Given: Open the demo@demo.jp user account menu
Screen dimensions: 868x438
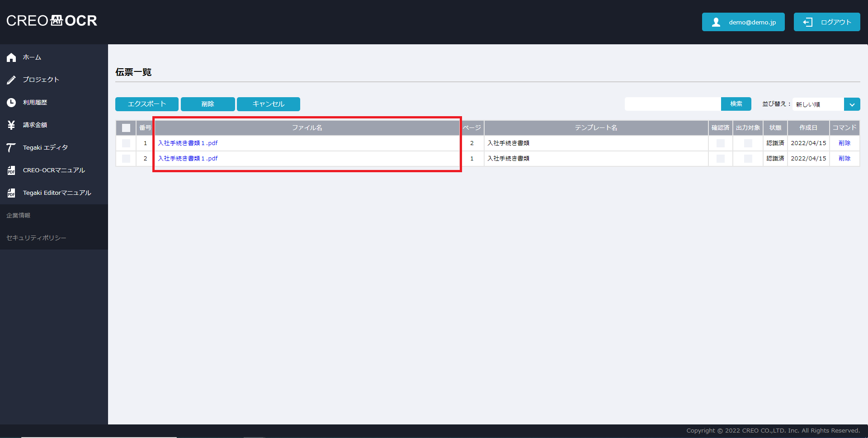Looking at the screenshot, I should 743,22.
